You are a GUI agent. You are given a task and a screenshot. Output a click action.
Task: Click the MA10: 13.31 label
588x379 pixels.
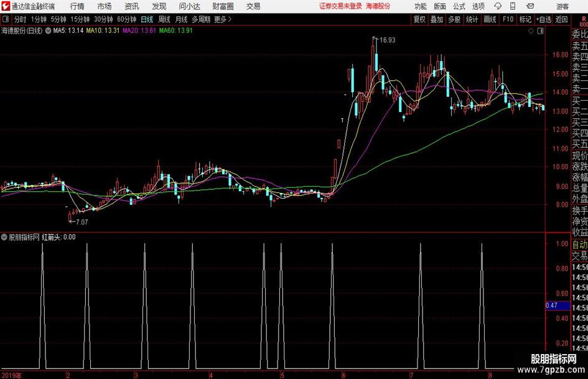(103, 30)
